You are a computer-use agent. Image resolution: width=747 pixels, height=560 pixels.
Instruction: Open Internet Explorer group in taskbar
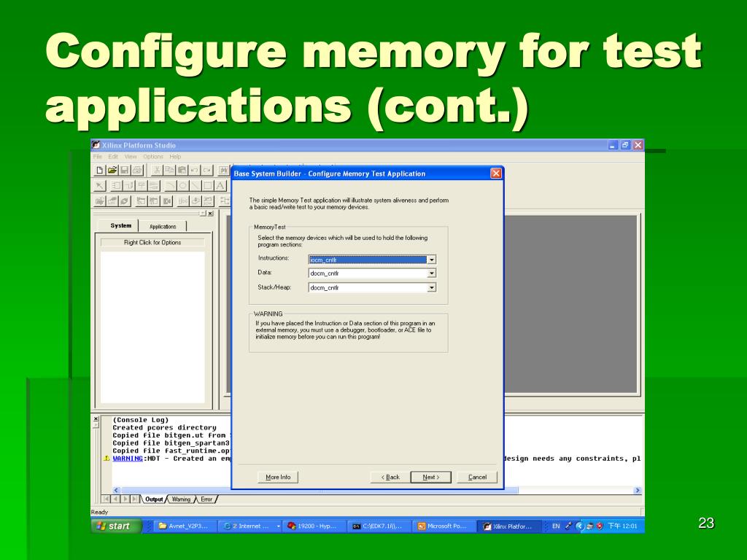(x=249, y=526)
